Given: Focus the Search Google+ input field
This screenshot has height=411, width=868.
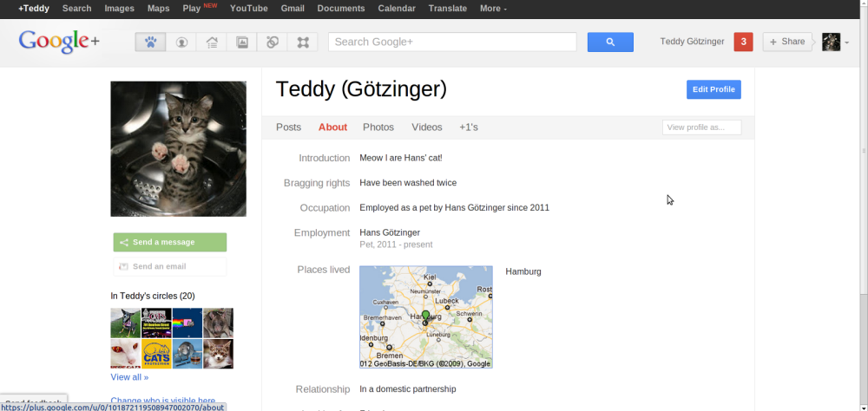Looking at the screenshot, I should click(452, 42).
